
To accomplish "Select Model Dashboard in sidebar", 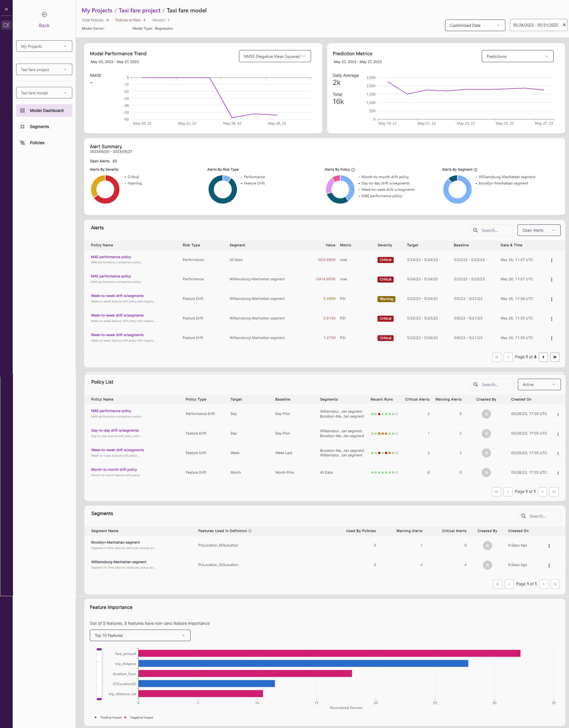I will 44,111.
